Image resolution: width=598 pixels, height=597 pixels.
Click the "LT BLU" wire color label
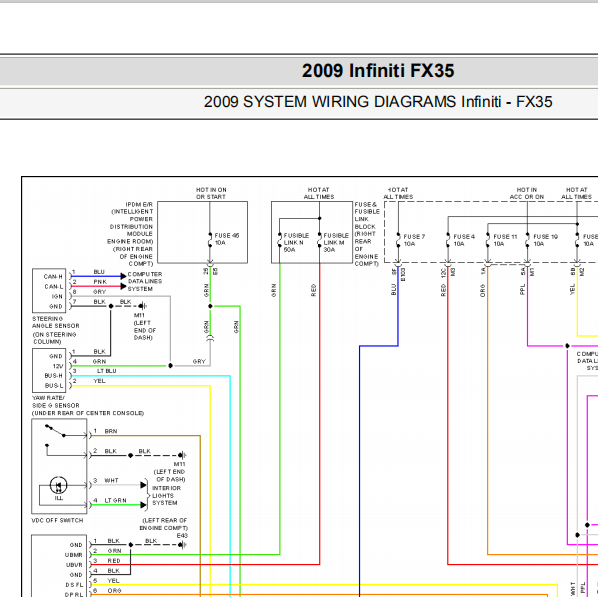pos(107,371)
